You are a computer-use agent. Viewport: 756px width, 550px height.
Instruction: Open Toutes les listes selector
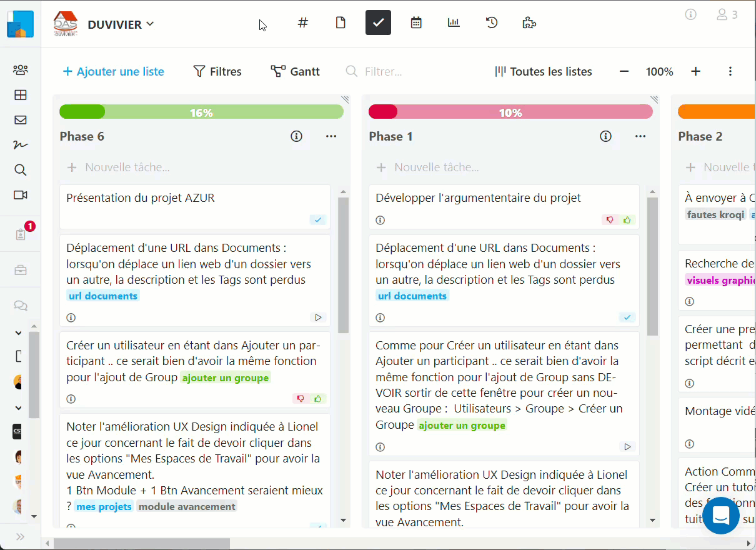click(x=543, y=72)
